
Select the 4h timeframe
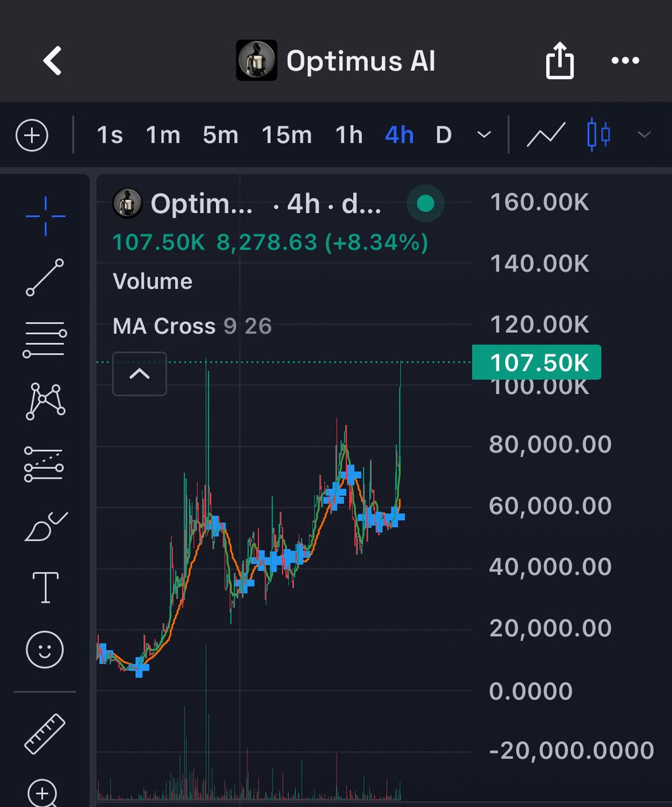coord(399,135)
